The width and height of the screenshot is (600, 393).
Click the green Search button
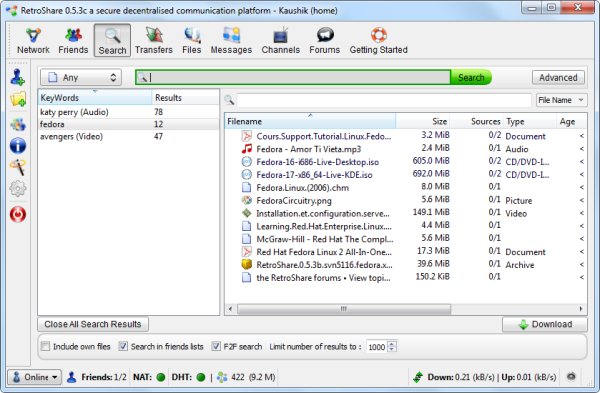tap(471, 78)
